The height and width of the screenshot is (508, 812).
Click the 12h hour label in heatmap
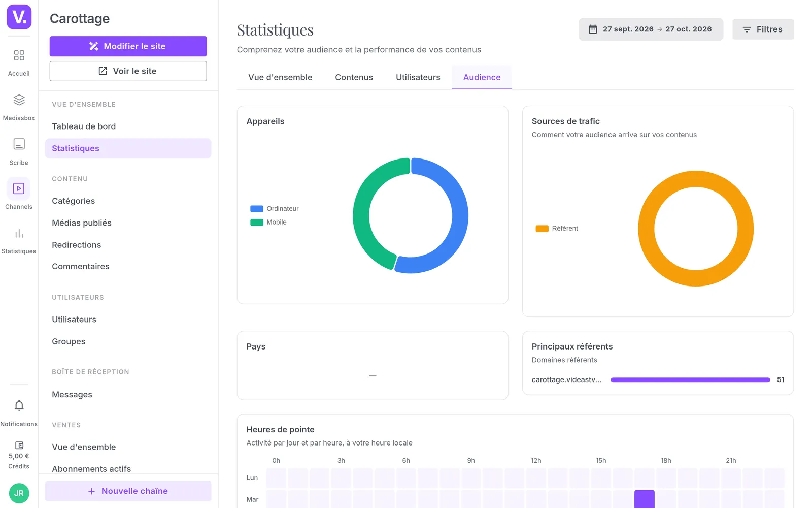536,461
